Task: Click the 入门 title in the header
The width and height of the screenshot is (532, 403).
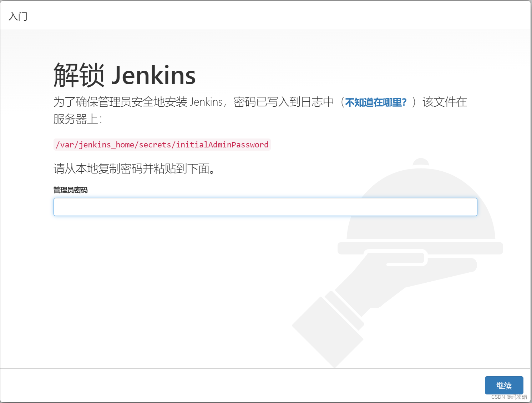Action: [x=18, y=16]
